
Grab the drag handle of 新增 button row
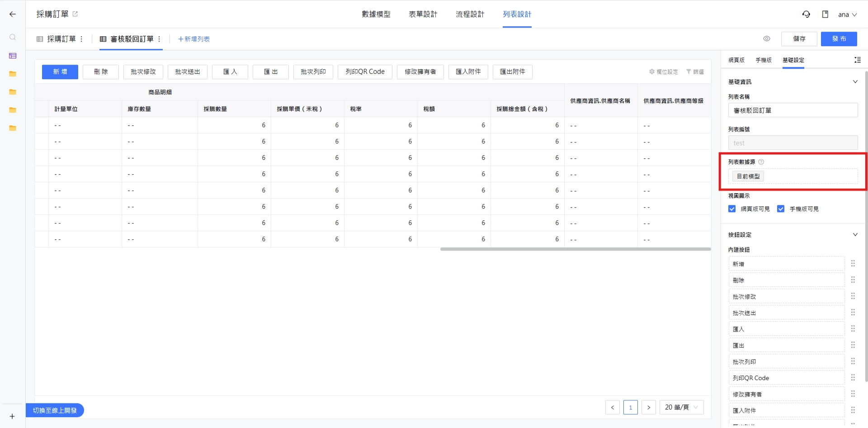[x=853, y=263]
